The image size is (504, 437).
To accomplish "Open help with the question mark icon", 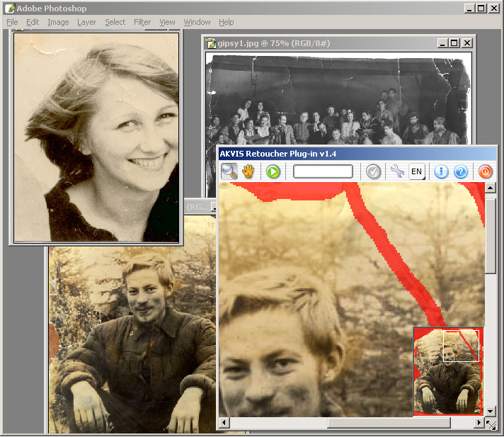I will click(461, 171).
